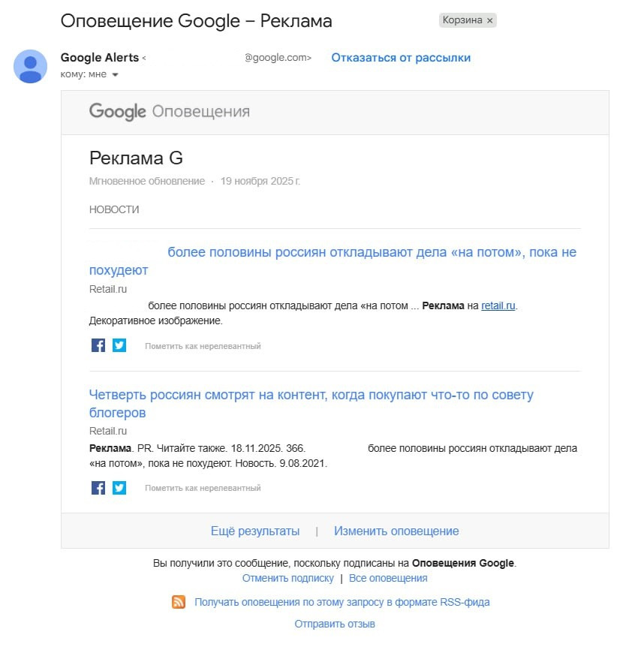Click 'Отправить отзыв' link
644x647 pixels.
point(335,624)
